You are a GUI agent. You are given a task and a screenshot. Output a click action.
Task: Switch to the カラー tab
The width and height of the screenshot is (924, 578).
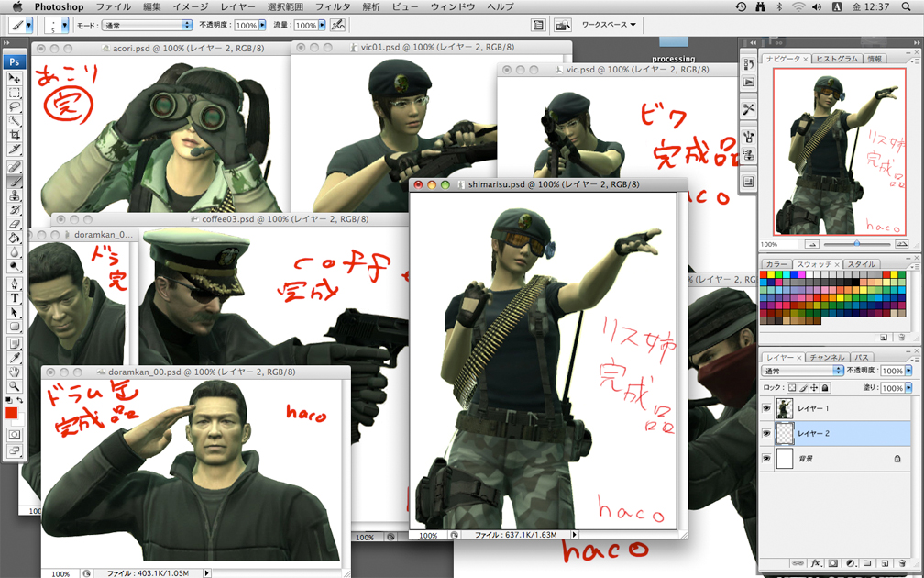point(775,264)
